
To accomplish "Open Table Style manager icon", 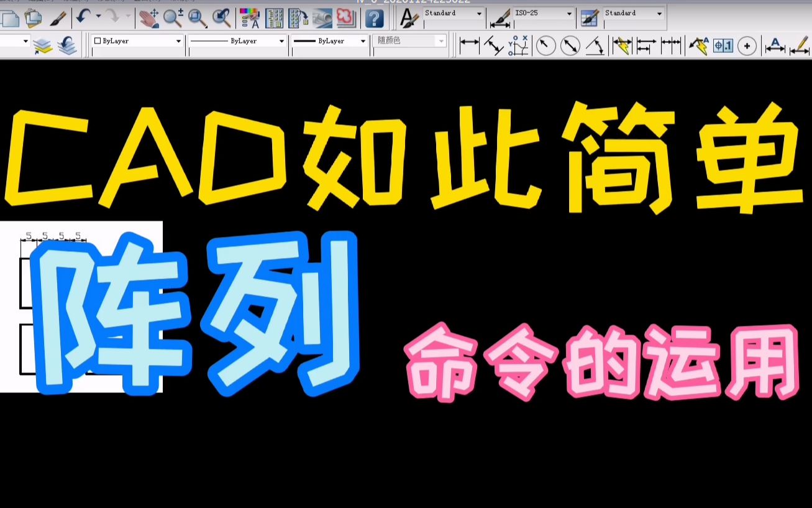I will click(x=590, y=18).
